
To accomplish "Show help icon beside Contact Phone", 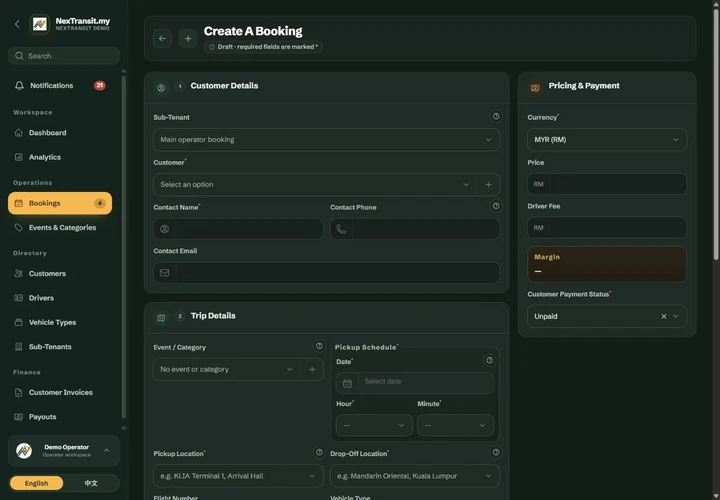I will click(x=496, y=206).
